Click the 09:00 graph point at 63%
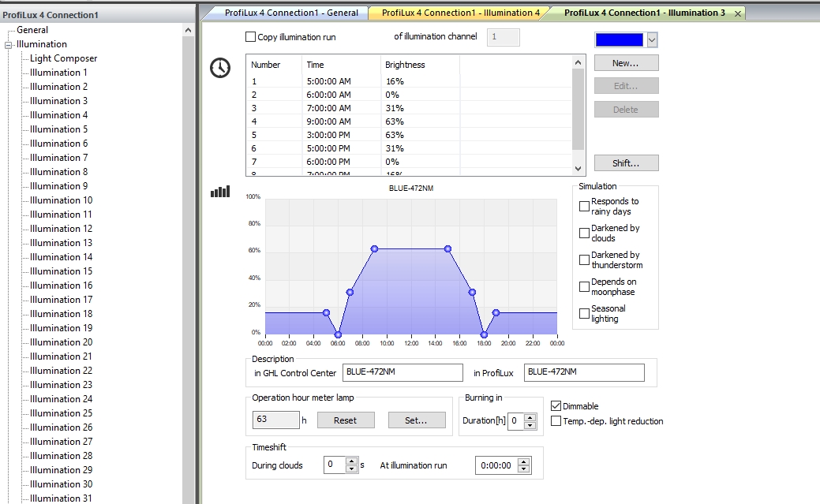 coord(374,249)
